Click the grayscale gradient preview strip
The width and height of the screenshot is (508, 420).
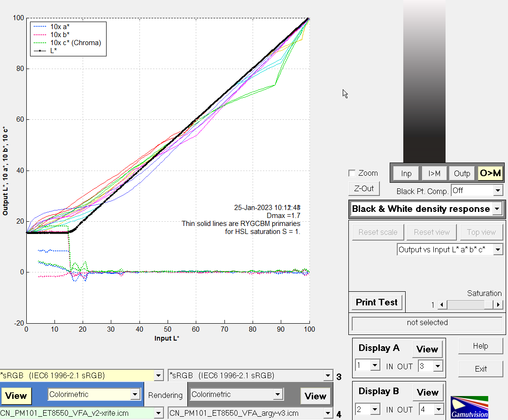[x=424, y=81]
